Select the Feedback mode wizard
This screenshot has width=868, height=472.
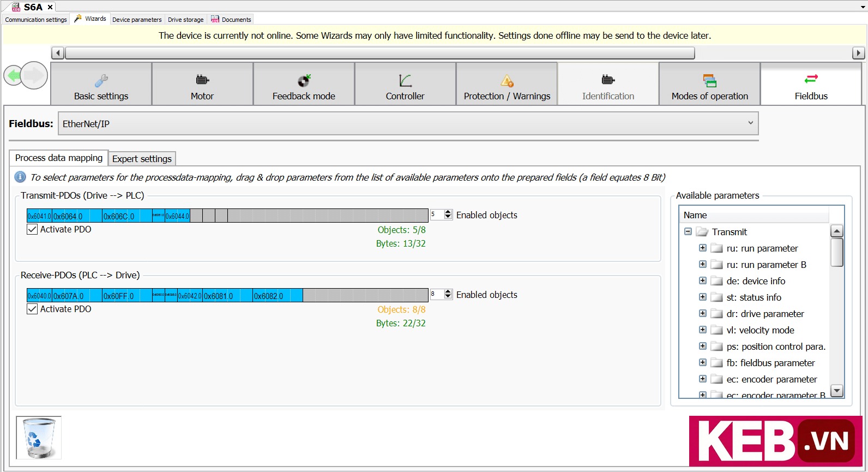pos(304,83)
